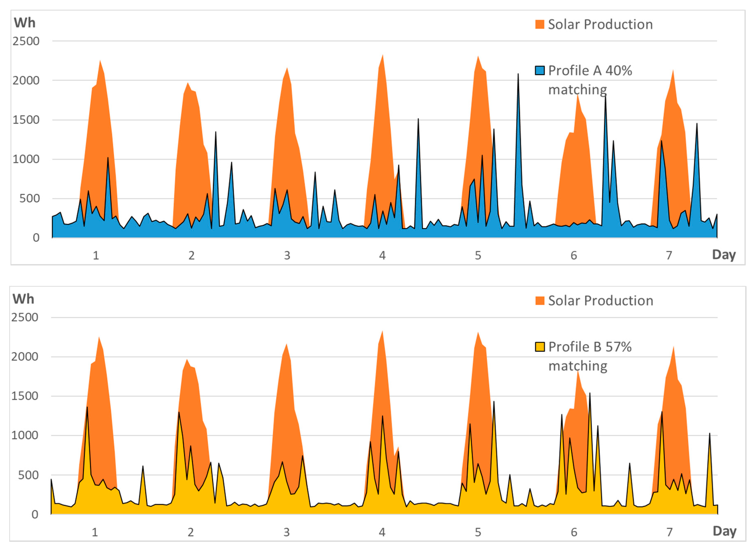
Task: Click the 1500 y-axis label in bottom chart
Action: pyautogui.click(x=25, y=396)
